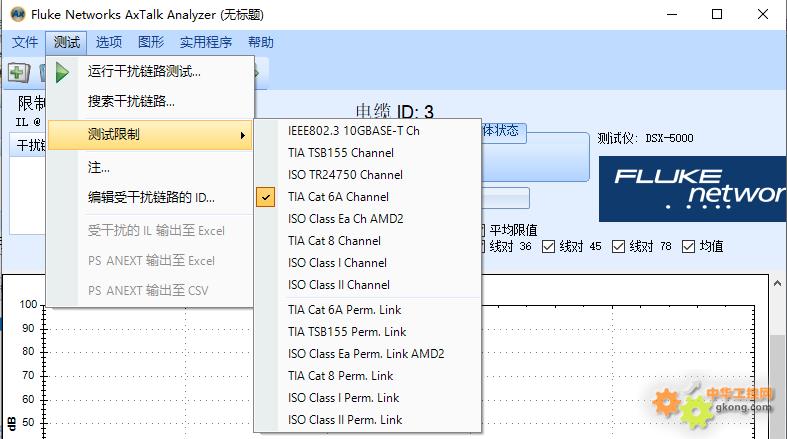Click the AxTalk Analyzer title bar icon
The width and height of the screenshot is (787, 439).
click(x=17, y=14)
